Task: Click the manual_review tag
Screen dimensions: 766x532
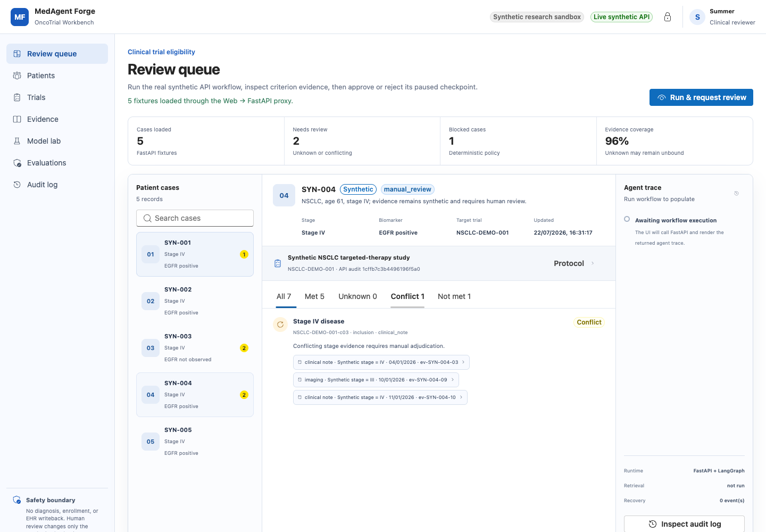Action: pos(407,189)
